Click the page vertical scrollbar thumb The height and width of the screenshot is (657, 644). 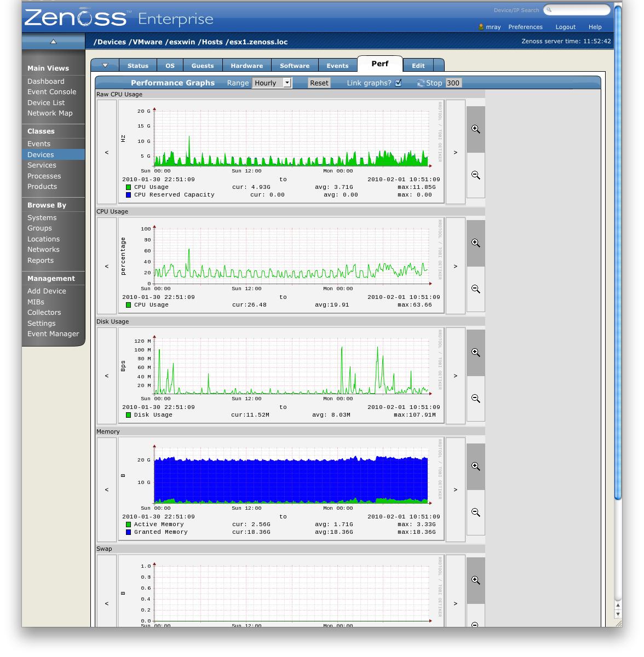[x=618, y=252]
